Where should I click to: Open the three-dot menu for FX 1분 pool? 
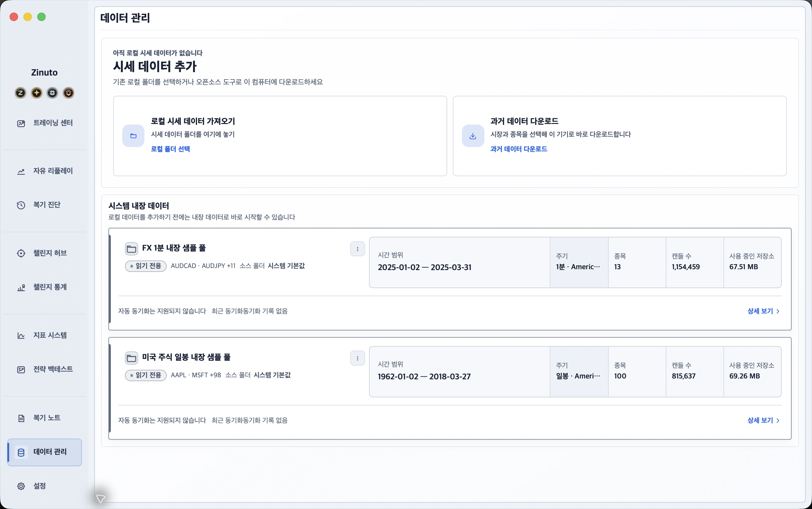pos(357,249)
